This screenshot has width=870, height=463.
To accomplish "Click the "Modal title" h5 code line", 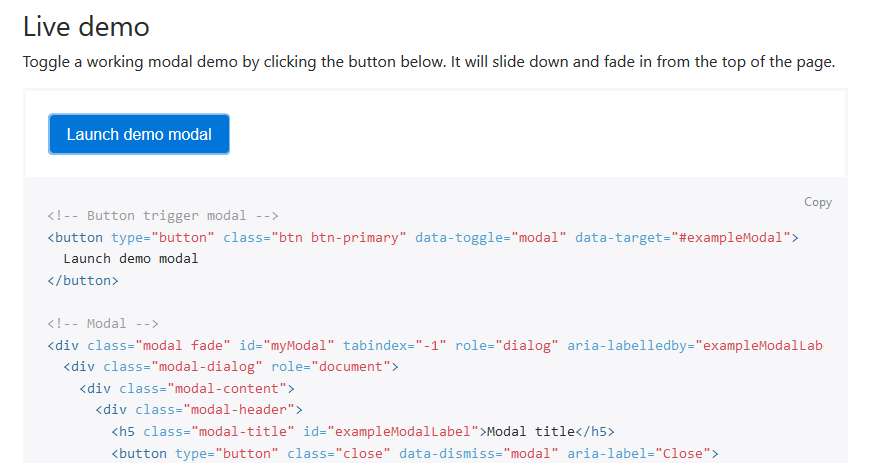I will 363,431.
